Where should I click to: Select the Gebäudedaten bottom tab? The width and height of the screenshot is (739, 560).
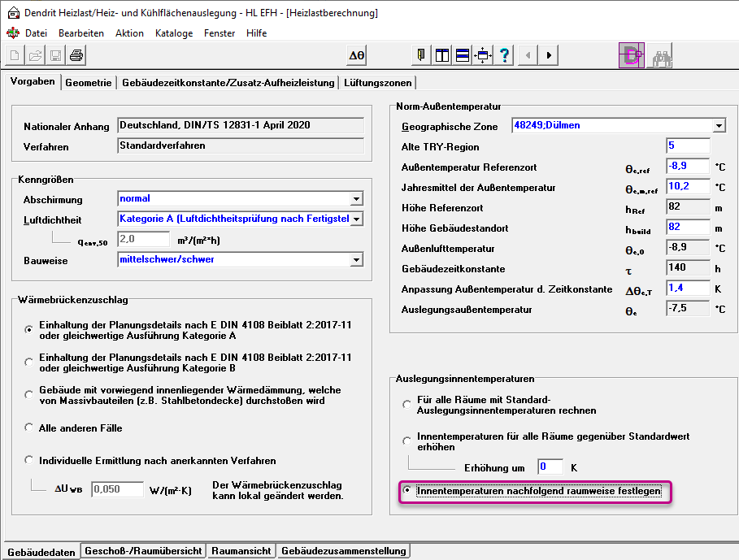pyautogui.click(x=41, y=552)
